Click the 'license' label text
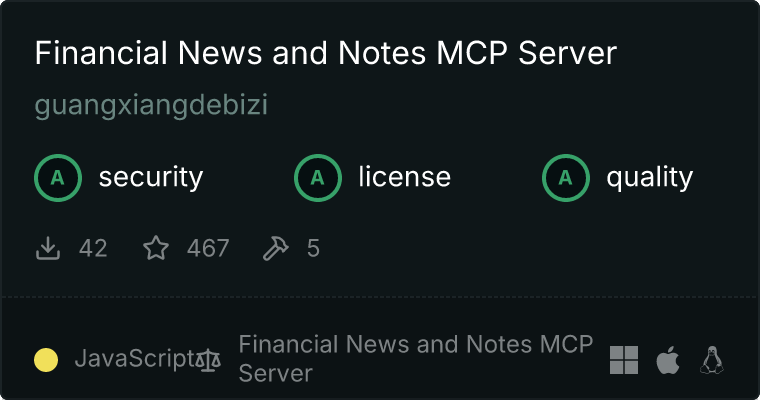The width and height of the screenshot is (760, 400). [405, 176]
